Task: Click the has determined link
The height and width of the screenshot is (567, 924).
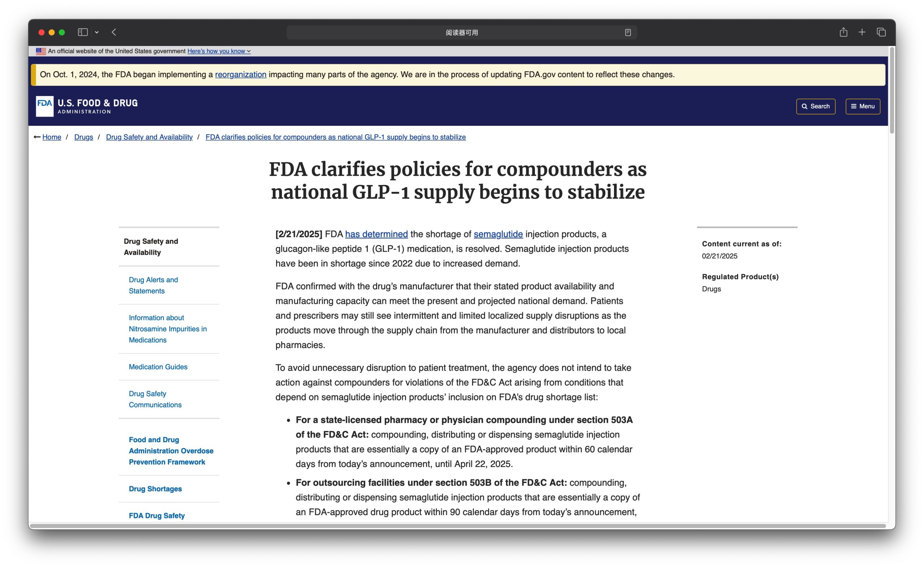Action: (x=376, y=234)
